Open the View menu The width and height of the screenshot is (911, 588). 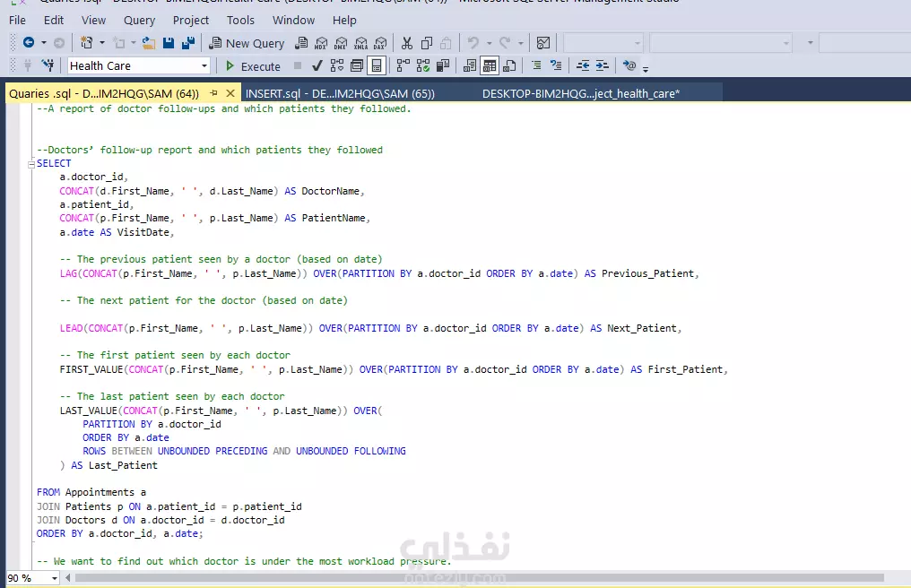click(x=93, y=20)
